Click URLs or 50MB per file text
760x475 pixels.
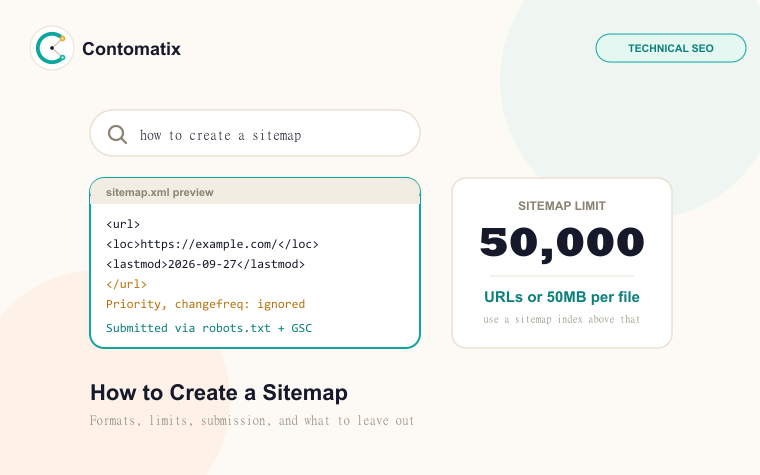point(562,297)
